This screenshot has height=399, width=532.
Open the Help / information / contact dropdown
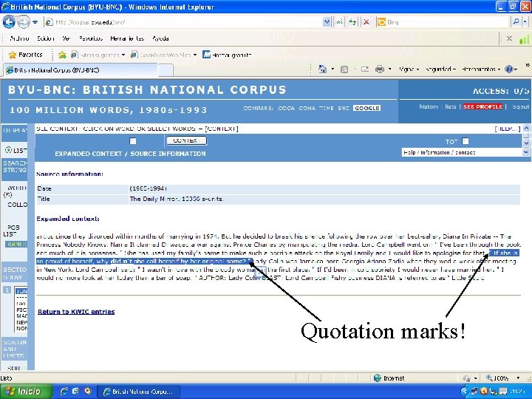coord(465,152)
